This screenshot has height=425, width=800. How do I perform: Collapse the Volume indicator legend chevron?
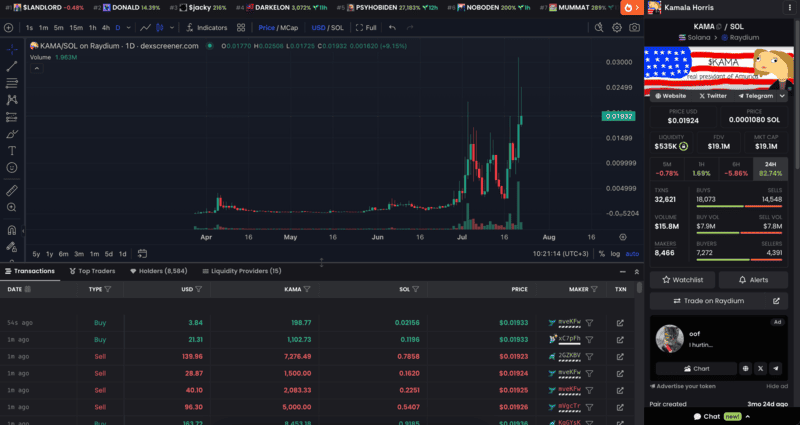tap(36, 68)
